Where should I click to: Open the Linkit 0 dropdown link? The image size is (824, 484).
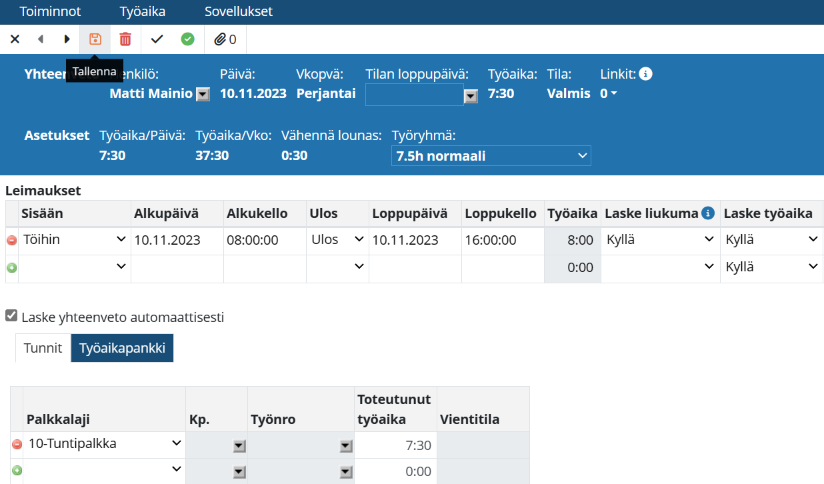click(608, 94)
